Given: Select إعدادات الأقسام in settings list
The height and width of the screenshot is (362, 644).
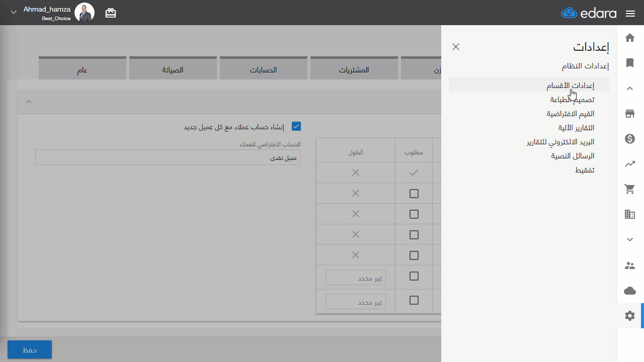Looking at the screenshot, I should (x=529, y=85).
